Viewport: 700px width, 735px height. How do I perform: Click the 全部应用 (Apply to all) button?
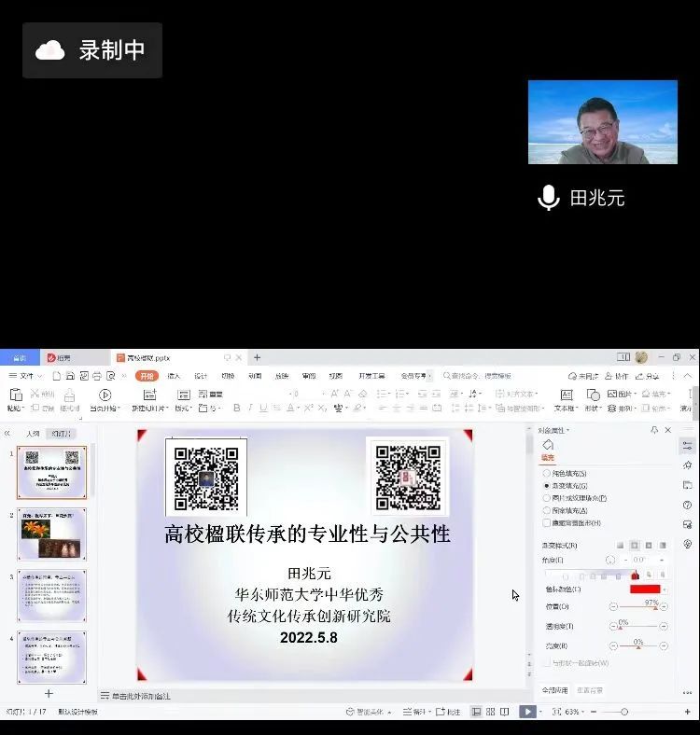[x=554, y=690]
